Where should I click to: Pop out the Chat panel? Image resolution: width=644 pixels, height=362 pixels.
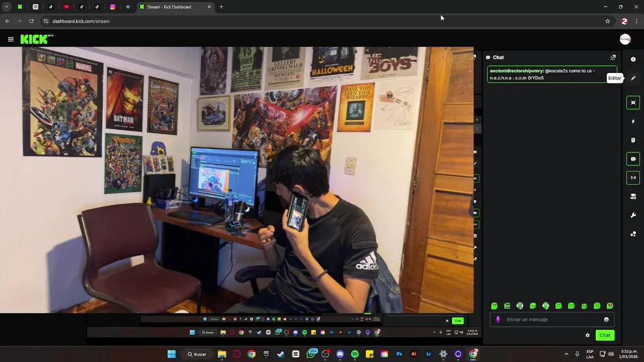pyautogui.click(x=613, y=57)
